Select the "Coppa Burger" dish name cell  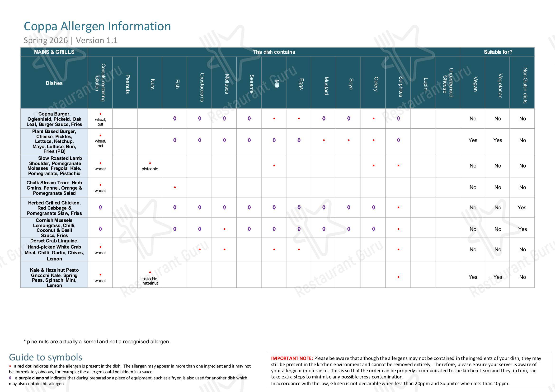point(54,119)
